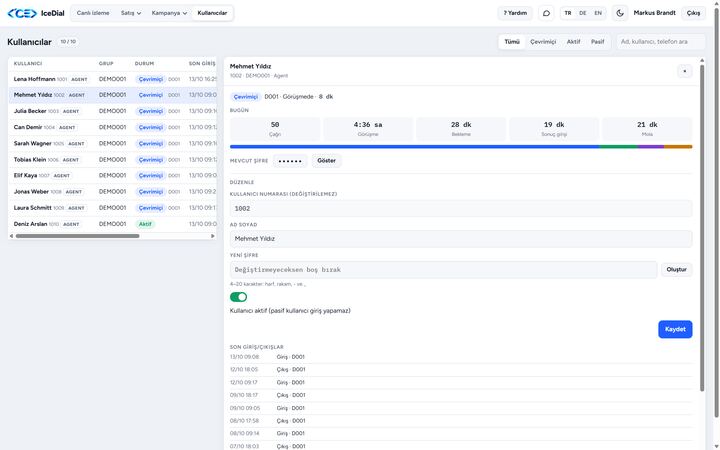
Task: Open the Kullanıcılar nav item
Action: (212, 13)
